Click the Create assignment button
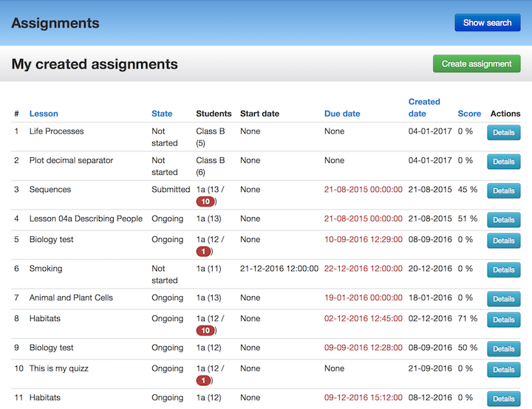 point(477,63)
